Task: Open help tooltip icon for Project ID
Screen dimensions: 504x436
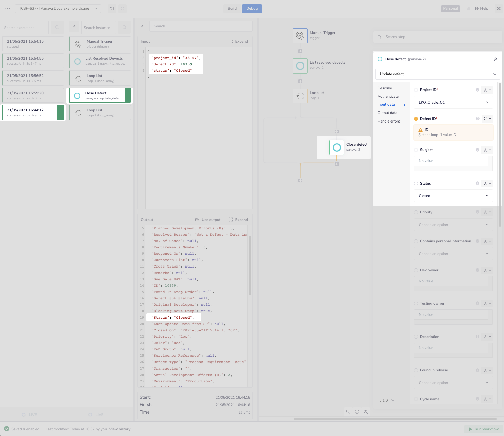Action: click(x=477, y=90)
